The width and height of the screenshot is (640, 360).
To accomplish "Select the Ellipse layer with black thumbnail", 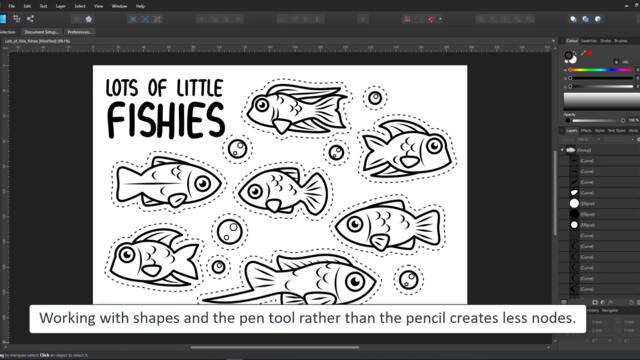I will [600, 214].
